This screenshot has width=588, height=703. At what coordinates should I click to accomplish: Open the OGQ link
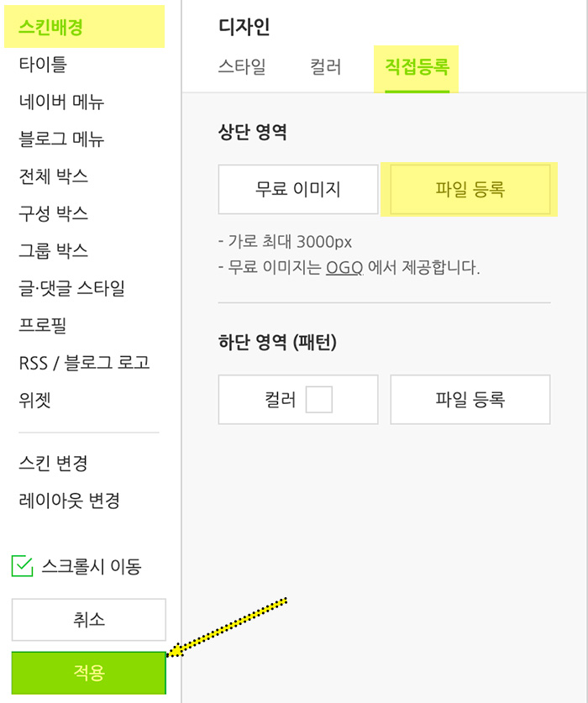coord(343,267)
